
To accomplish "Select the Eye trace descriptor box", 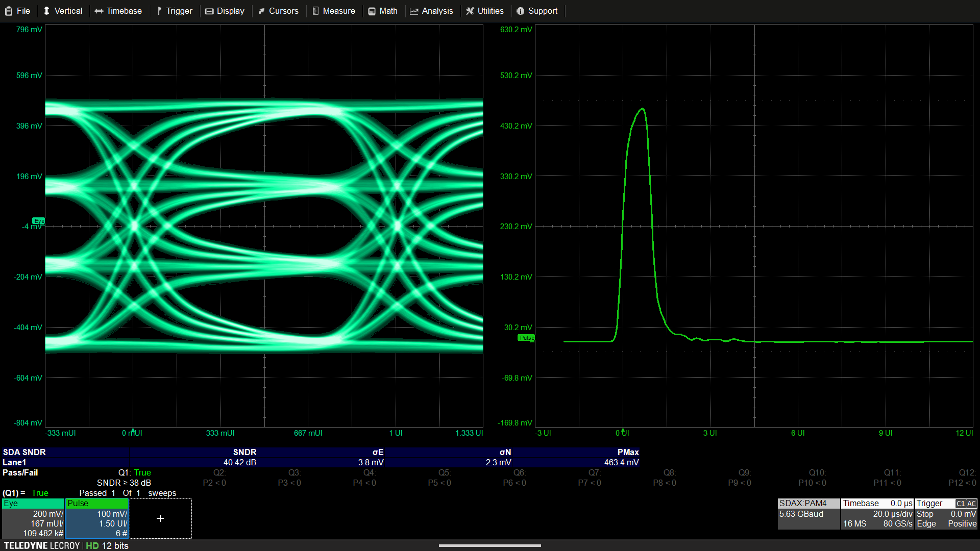I will click(33, 518).
